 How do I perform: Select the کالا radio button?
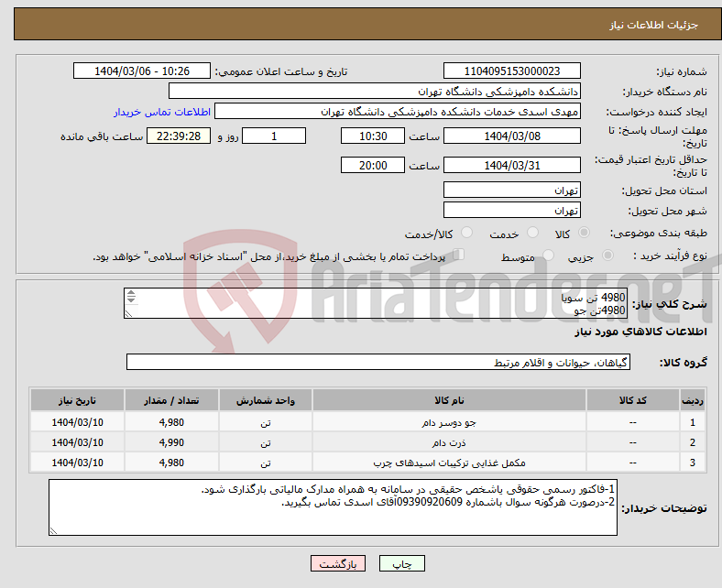point(584,233)
